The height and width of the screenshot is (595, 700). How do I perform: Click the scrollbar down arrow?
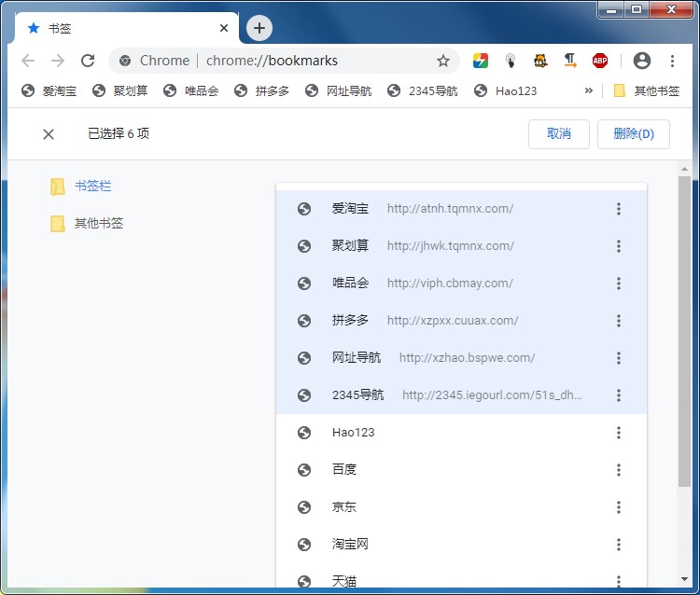tap(684, 579)
